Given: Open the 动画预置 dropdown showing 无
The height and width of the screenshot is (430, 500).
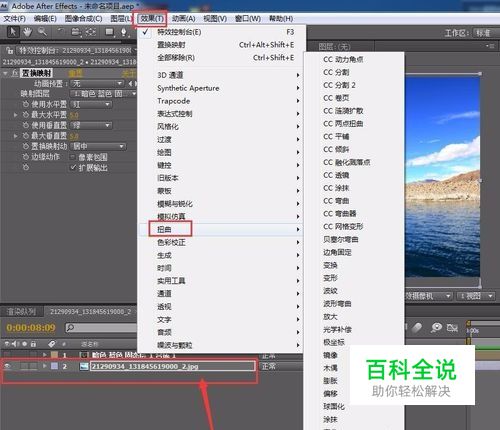Looking at the screenshot, I should [97, 83].
